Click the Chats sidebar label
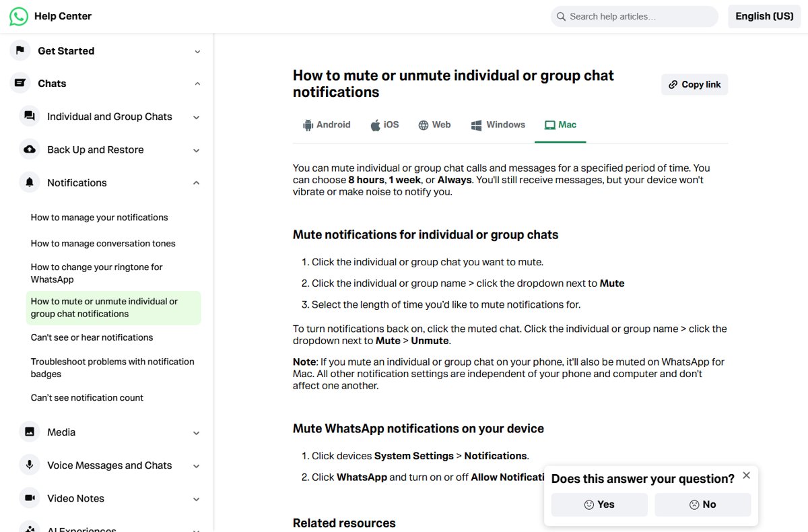 coord(52,84)
